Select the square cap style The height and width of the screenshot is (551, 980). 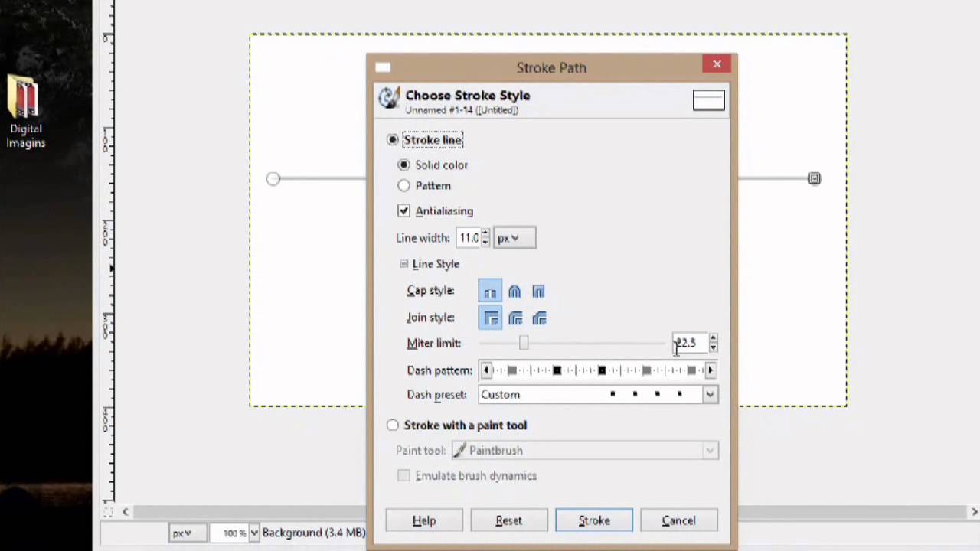[538, 292]
